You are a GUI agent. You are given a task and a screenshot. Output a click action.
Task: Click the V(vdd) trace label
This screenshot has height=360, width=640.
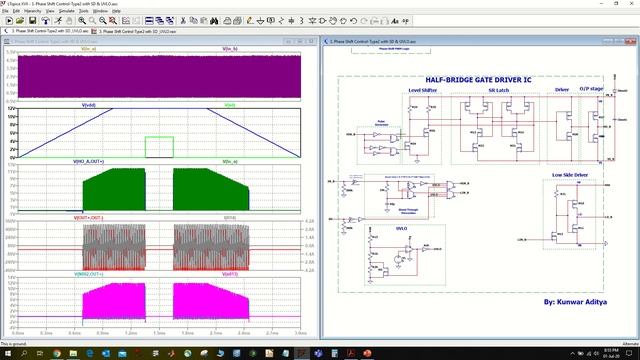pyautogui.click(x=89, y=105)
